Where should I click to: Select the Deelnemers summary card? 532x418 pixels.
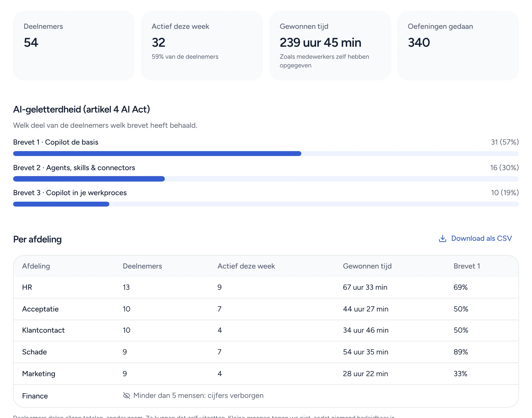74,46
